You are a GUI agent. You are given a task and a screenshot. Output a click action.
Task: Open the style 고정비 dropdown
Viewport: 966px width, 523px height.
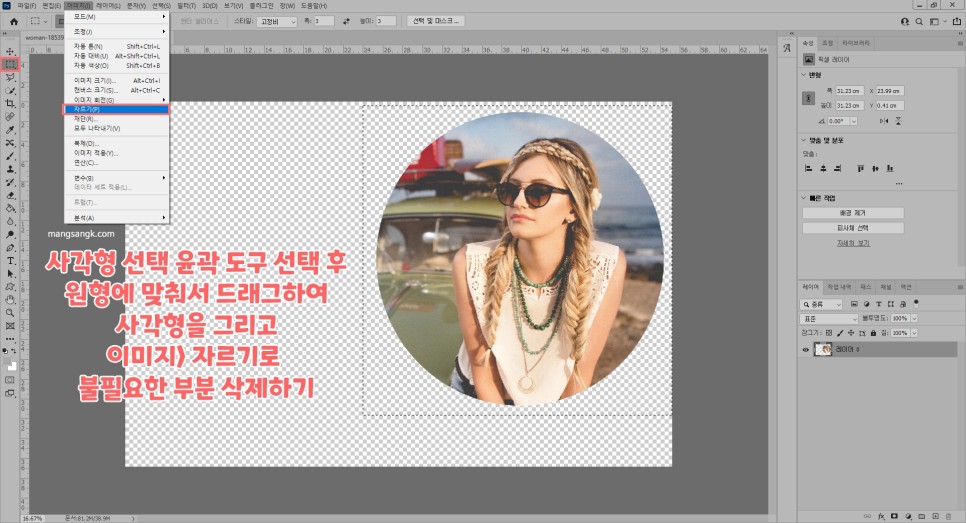277,22
